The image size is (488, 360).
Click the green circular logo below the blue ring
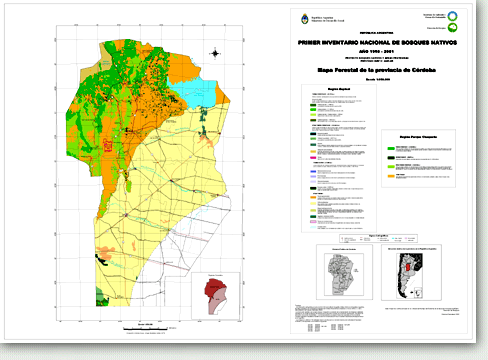pyautogui.click(x=452, y=28)
